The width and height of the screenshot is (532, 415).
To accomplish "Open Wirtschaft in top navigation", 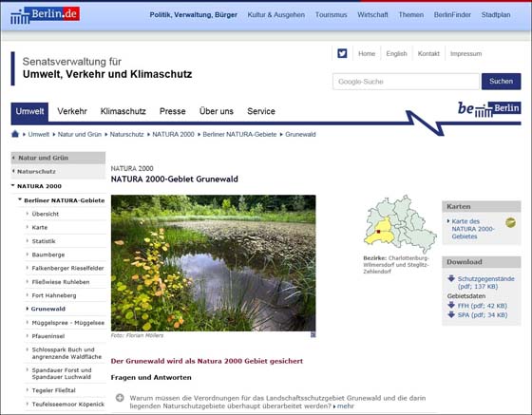I will [372, 15].
